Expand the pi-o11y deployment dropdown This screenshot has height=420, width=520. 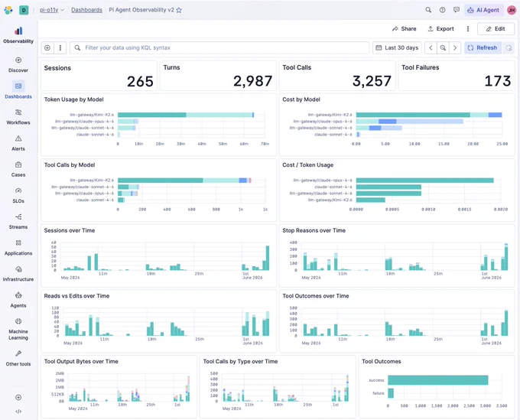point(52,10)
